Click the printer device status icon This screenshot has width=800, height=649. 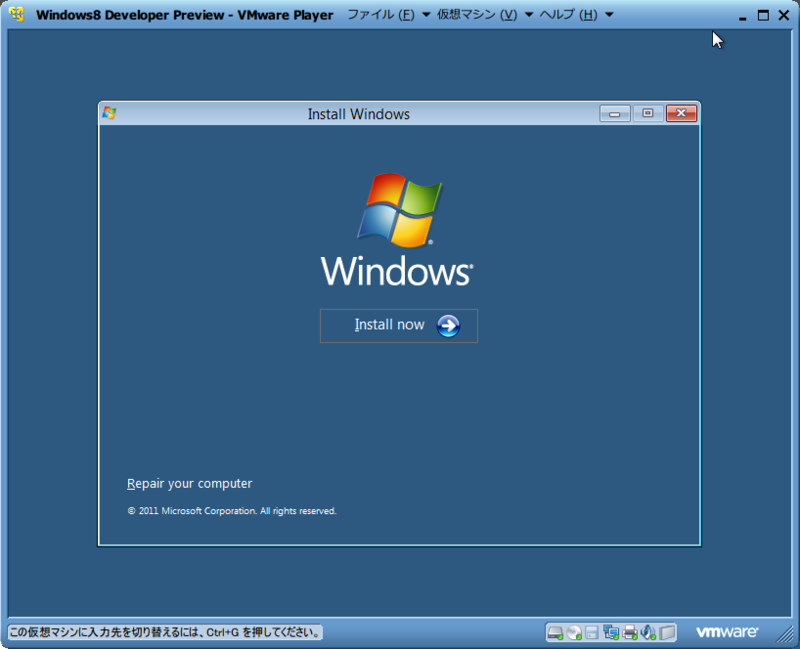[630, 633]
